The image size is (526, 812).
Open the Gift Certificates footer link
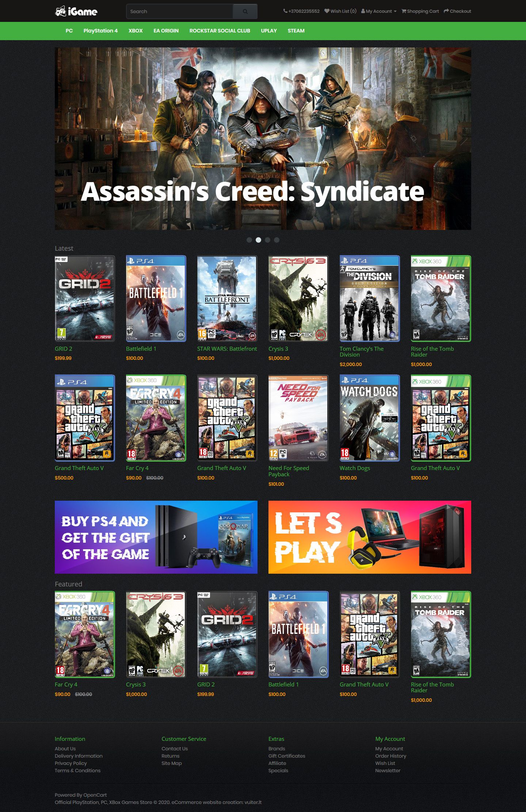287,756
